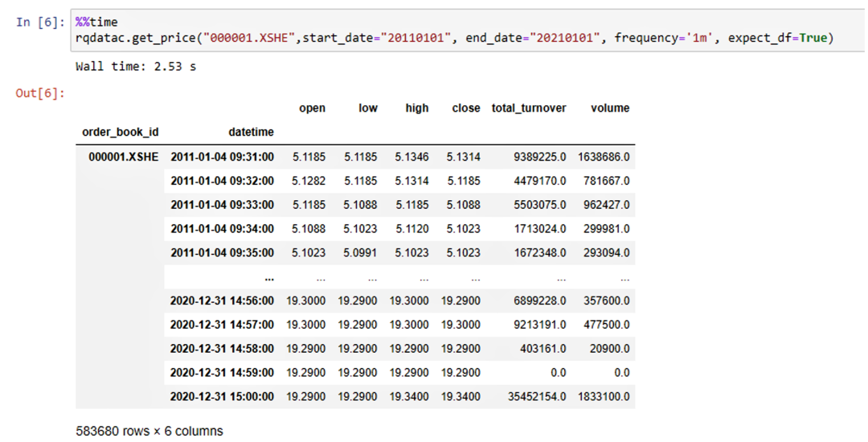Click volume value 962427.0
Screen dimensions: 868x442
(x=607, y=205)
